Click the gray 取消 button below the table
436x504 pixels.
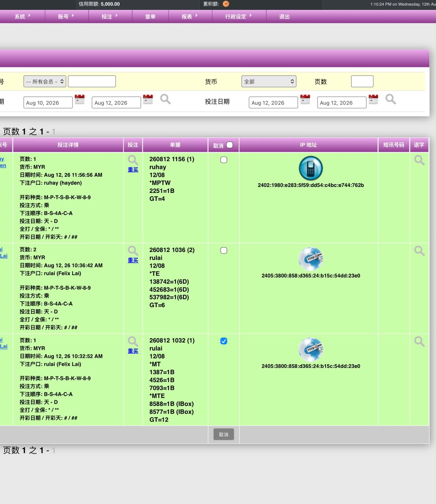[x=224, y=434]
